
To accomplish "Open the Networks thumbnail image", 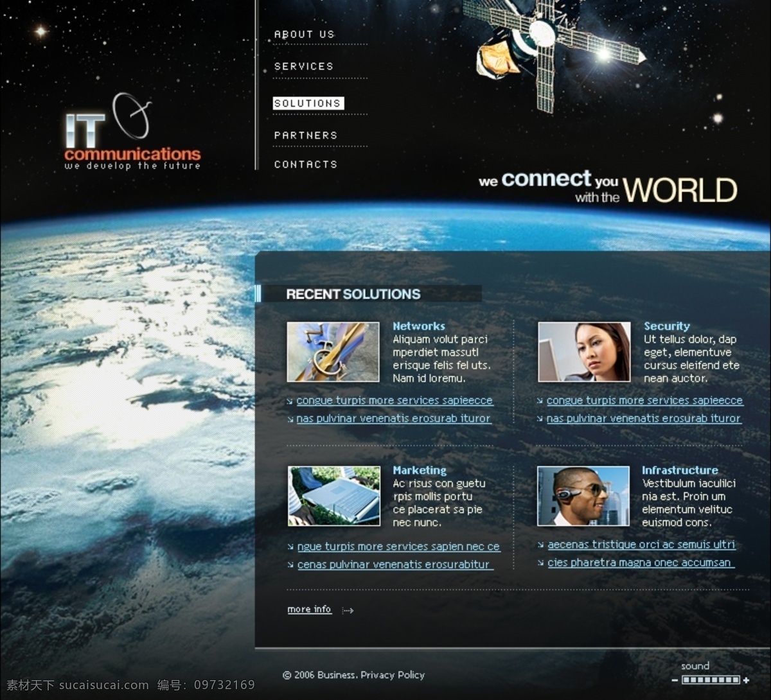I will pos(333,352).
